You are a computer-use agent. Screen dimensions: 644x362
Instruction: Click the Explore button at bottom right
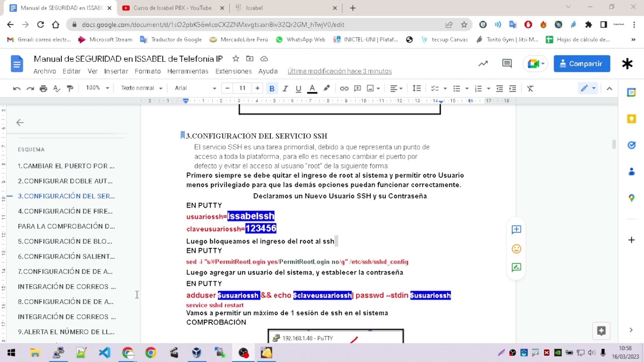tap(601, 330)
